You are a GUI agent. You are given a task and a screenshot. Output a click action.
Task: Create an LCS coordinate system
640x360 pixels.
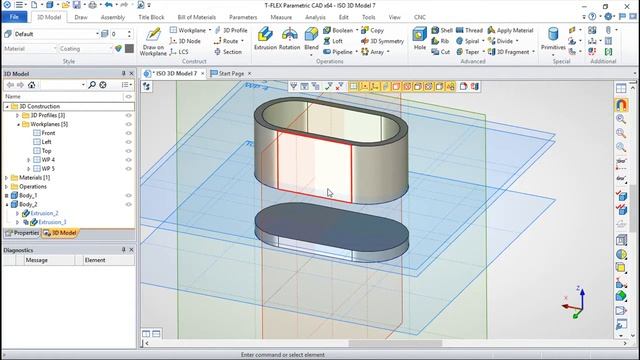[179, 52]
